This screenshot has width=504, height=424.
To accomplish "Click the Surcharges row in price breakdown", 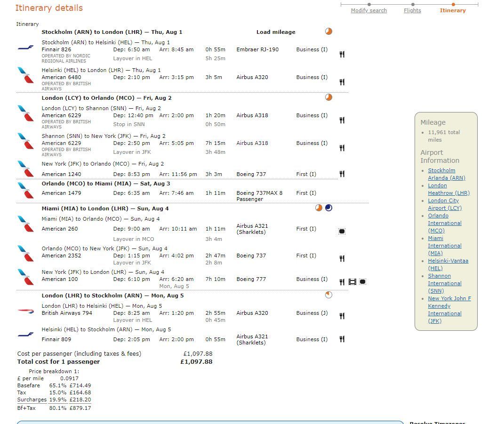I will coord(54,400).
